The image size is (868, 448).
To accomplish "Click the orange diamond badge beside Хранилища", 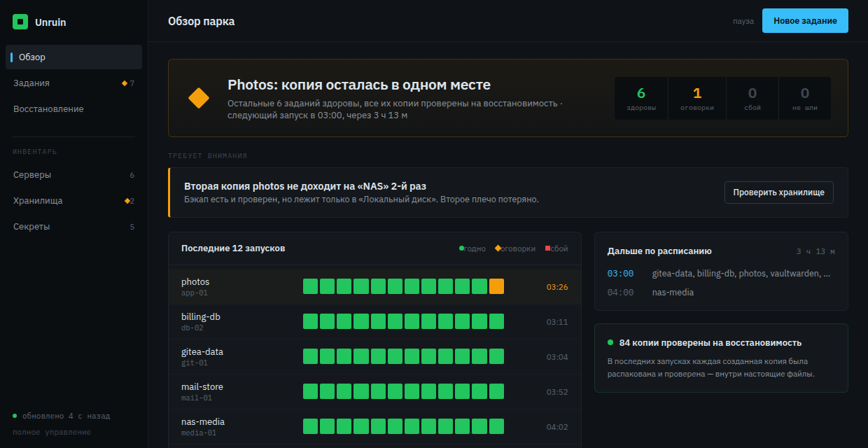I will [127, 201].
